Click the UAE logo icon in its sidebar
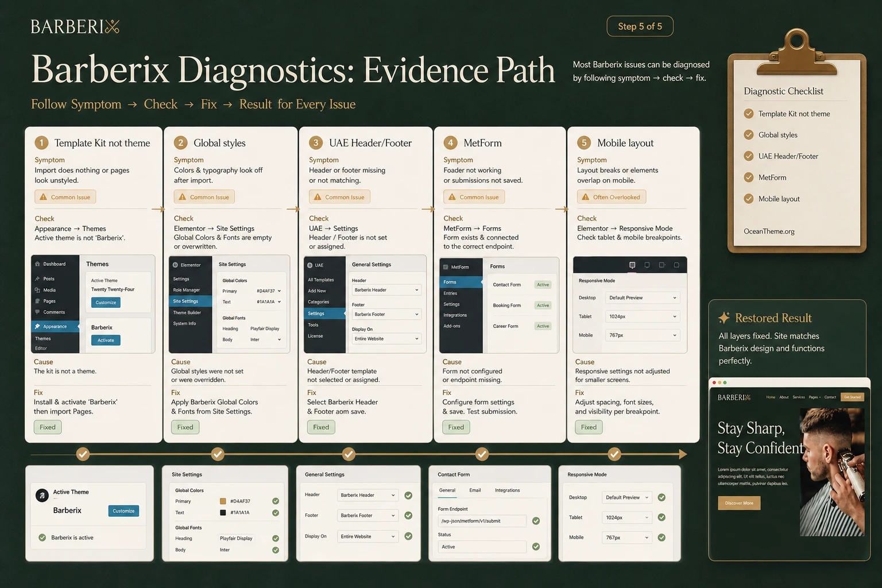882x588 pixels. [x=310, y=265]
